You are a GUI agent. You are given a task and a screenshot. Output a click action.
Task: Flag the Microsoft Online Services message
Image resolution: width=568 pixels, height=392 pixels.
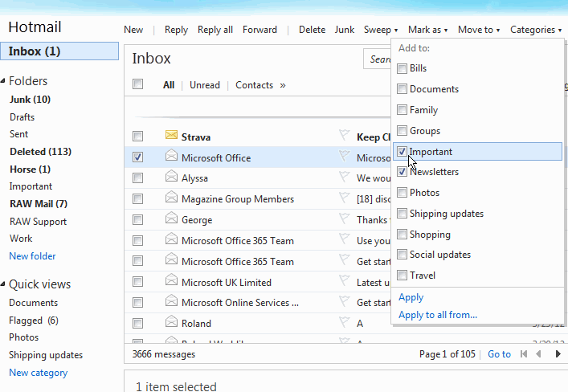coord(344,301)
